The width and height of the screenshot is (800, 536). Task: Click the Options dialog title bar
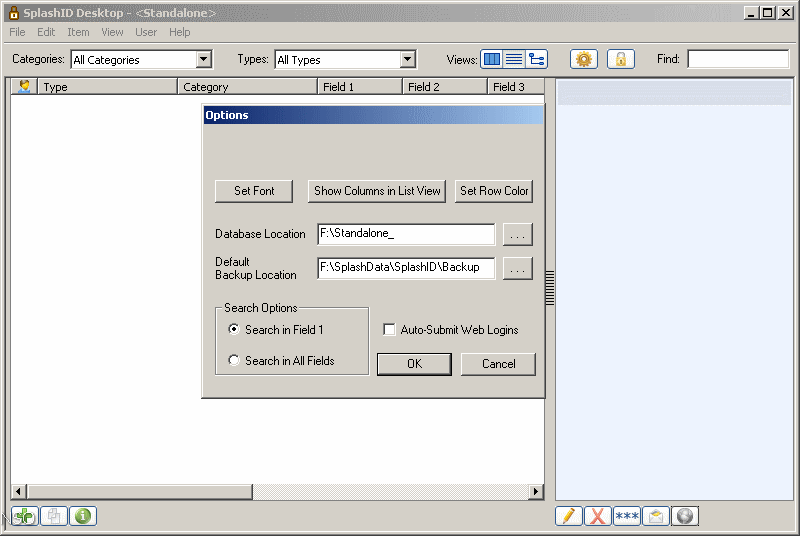[x=373, y=115]
